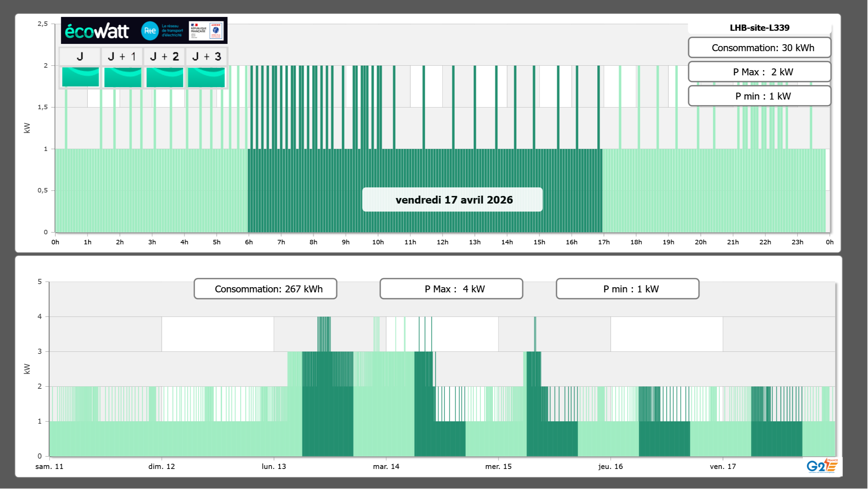Click the 12h tick on the daily chart

pos(442,242)
